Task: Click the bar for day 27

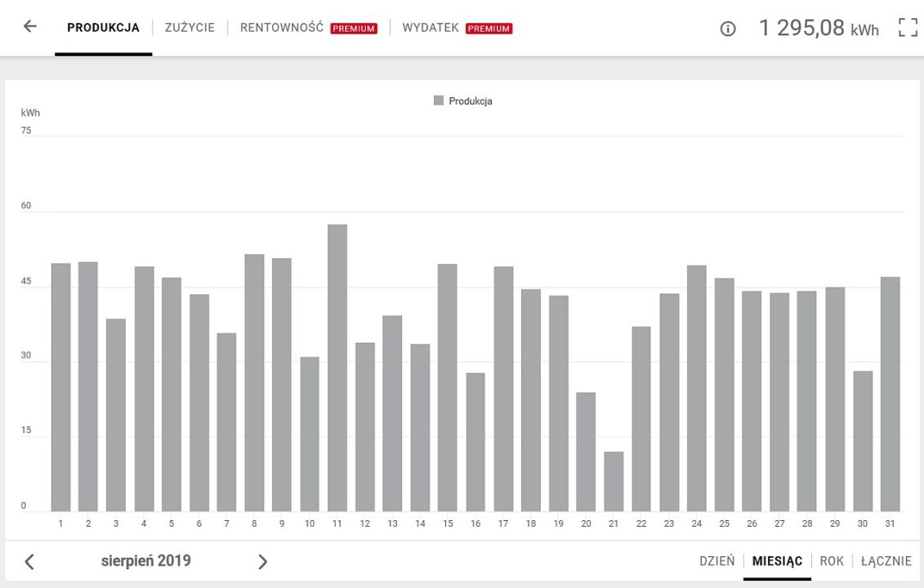Action: pyautogui.click(x=779, y=402)
